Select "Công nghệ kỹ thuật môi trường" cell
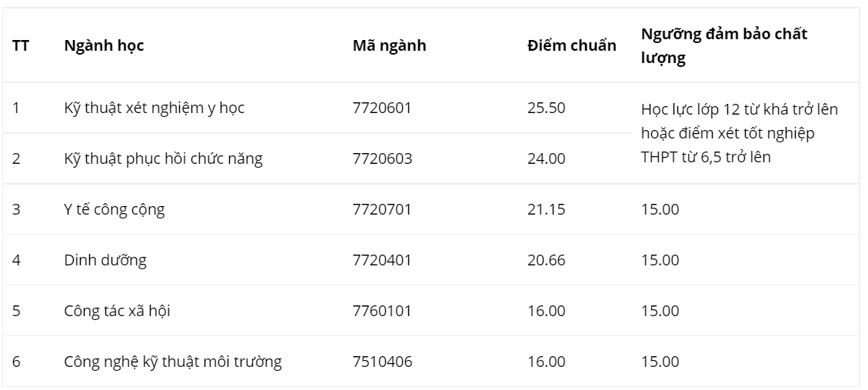 coord(172,362)
